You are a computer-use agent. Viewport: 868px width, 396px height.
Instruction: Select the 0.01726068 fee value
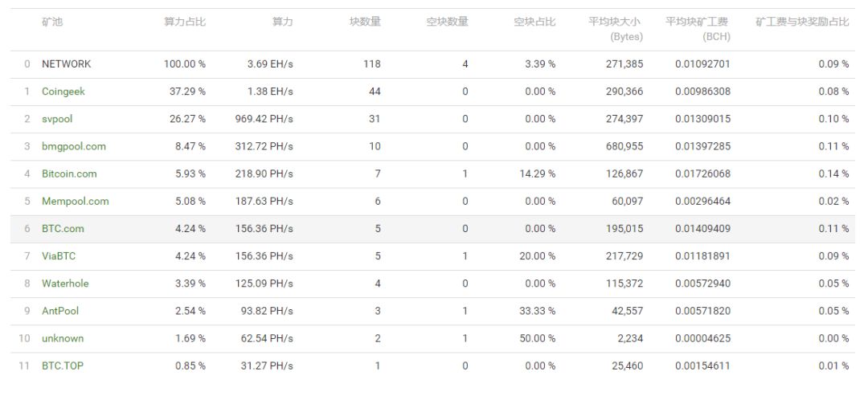coord(702,174)
